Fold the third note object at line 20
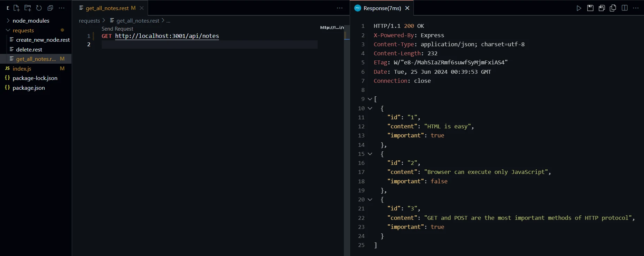 (x=370, y=199)
